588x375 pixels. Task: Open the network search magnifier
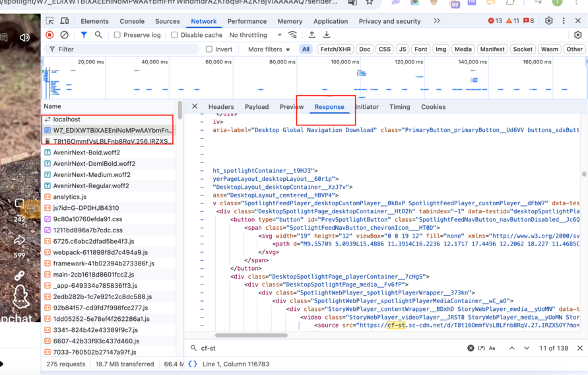pyautogui.click(x=98, y=35)
